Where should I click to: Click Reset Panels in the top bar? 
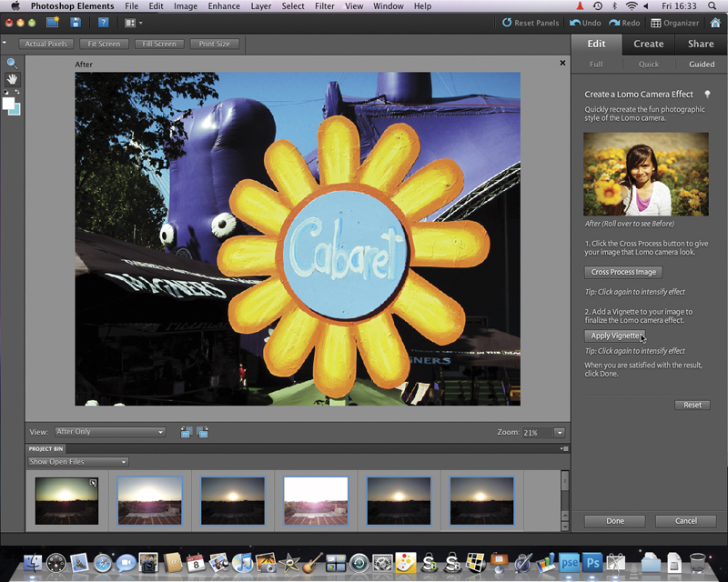tap(531, 23)
